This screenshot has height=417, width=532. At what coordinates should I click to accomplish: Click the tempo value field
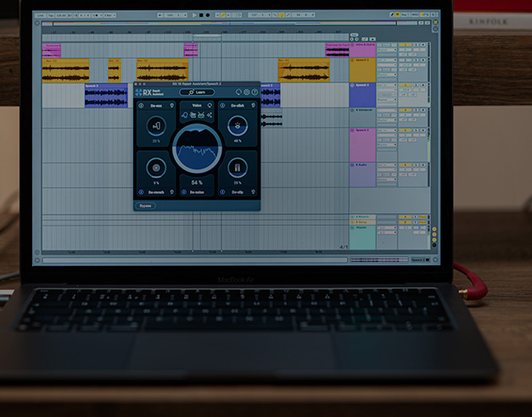pos(61,15)
